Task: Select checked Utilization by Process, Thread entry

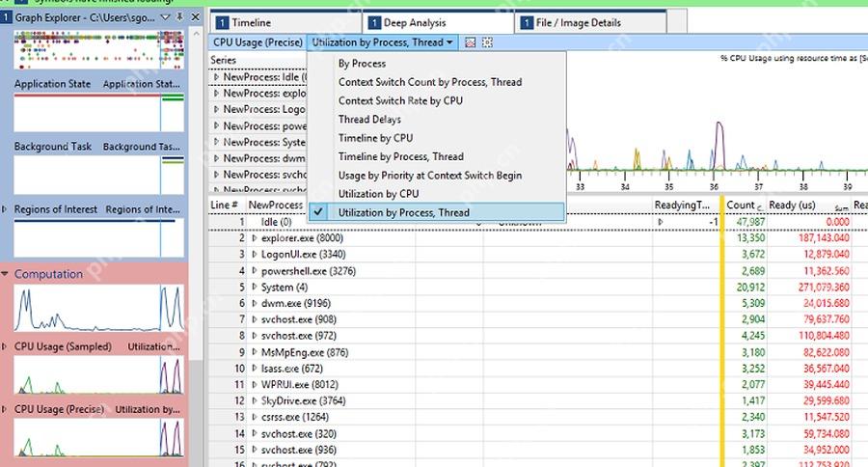Action: pos(436,212)
